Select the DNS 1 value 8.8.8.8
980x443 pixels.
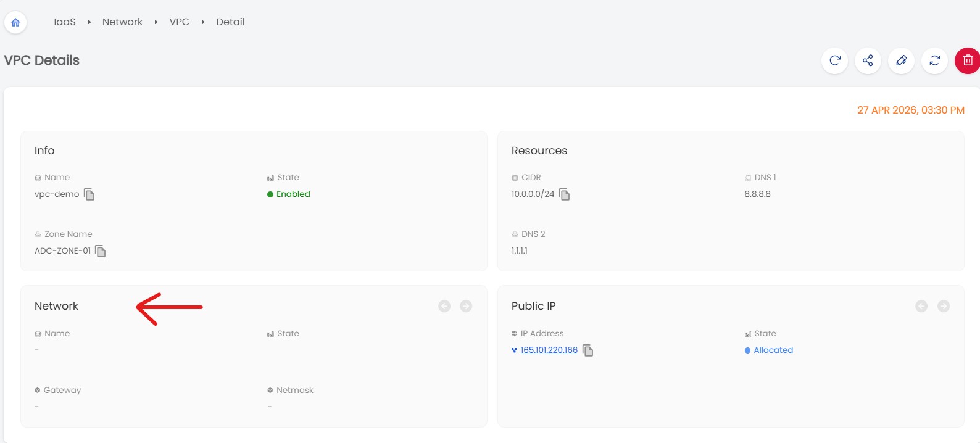coord(757,194)
